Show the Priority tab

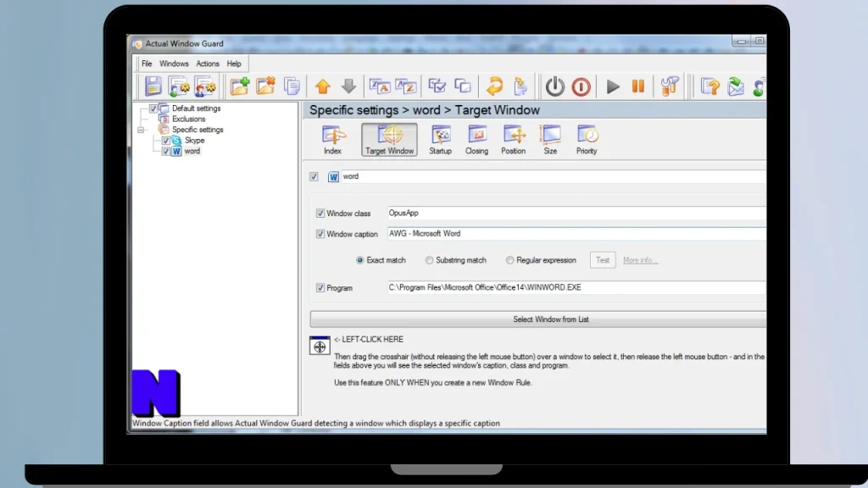point(587,140)
